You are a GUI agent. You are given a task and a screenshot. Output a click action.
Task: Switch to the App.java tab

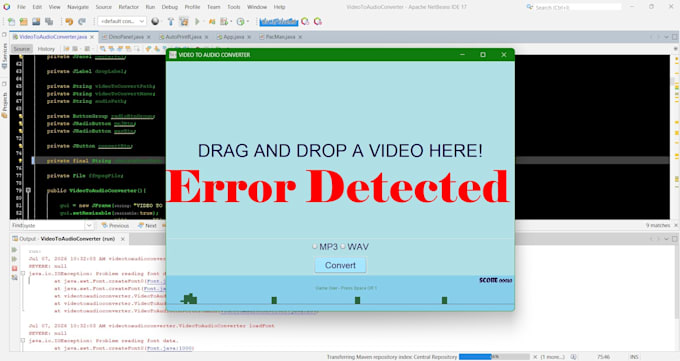point(234,37)
